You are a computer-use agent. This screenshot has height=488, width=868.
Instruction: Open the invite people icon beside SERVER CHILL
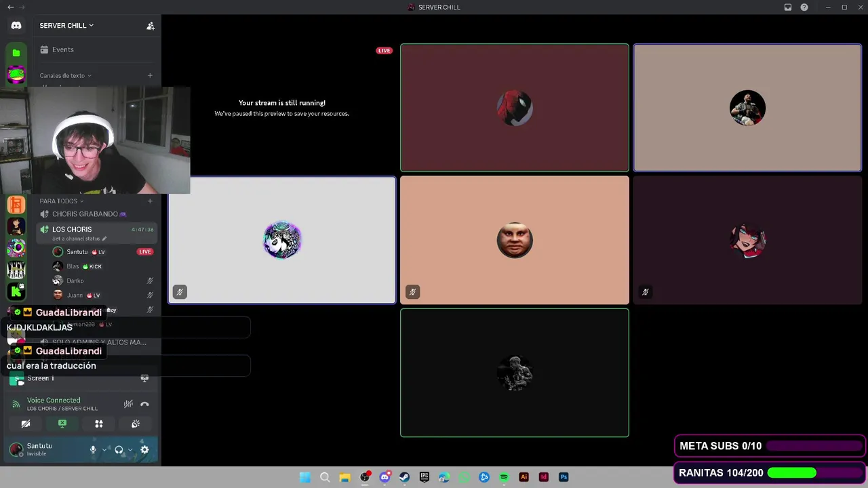[x=151, y=26]
